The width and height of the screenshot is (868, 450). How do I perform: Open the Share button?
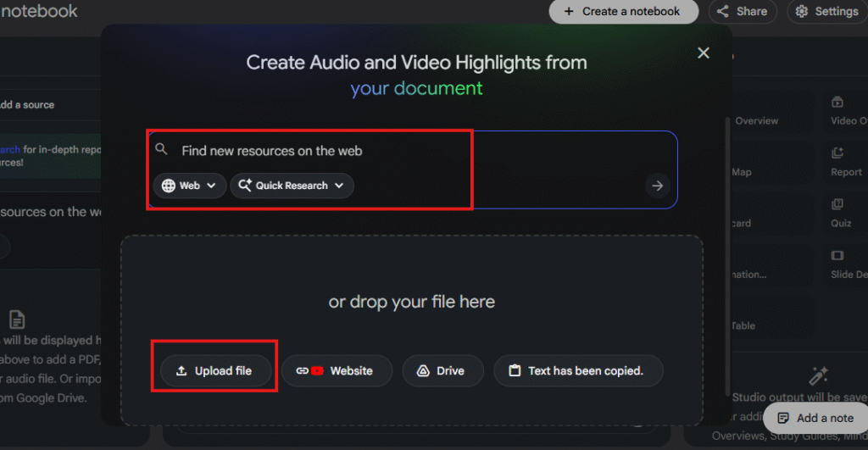click(x=743, y=12)
